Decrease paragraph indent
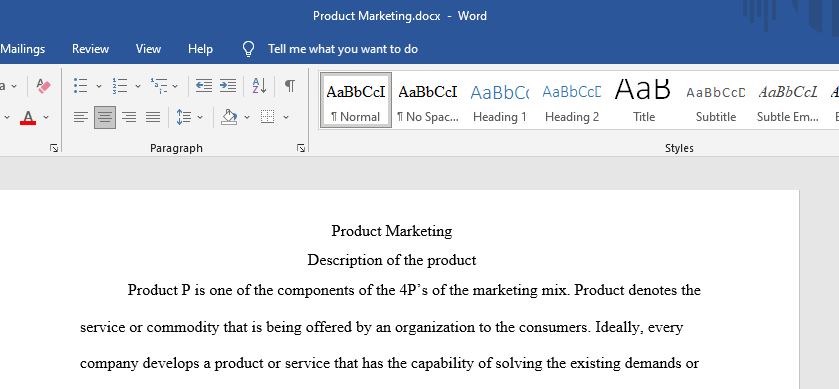 tap(203, 86)
